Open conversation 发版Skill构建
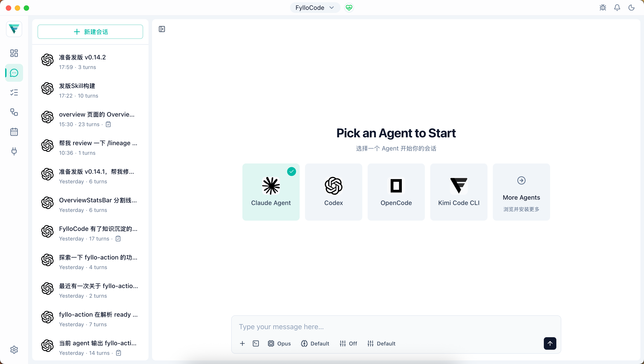Viewport: 644px width, 364px height. pos(90,90)
